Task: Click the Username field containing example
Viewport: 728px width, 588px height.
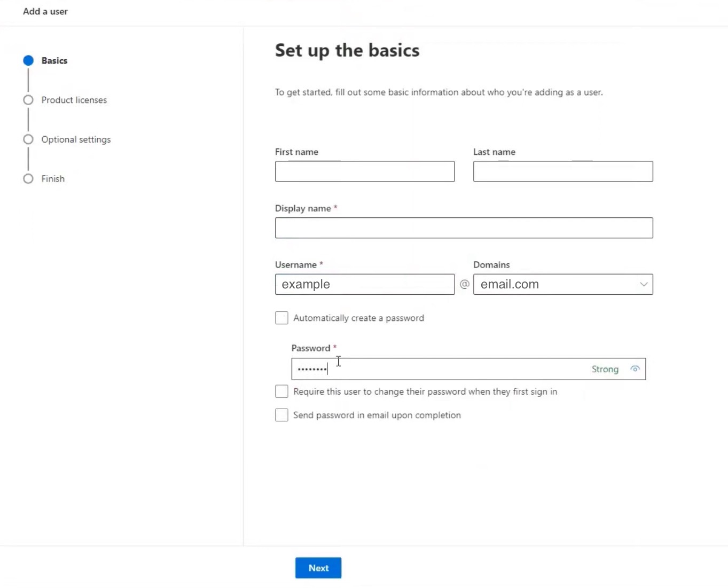Action: click(365, 285)
